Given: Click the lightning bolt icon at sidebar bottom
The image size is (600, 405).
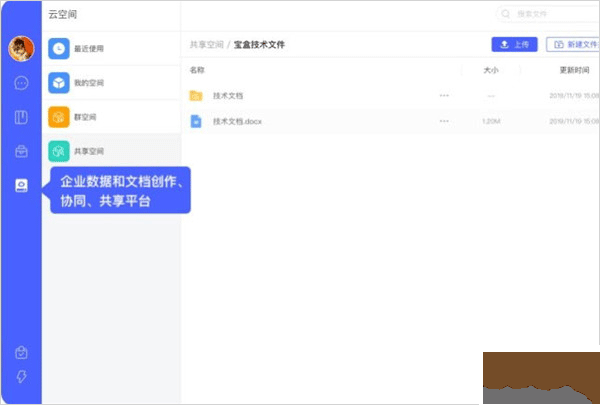Looking at the screenshot, I should point(21,378).
